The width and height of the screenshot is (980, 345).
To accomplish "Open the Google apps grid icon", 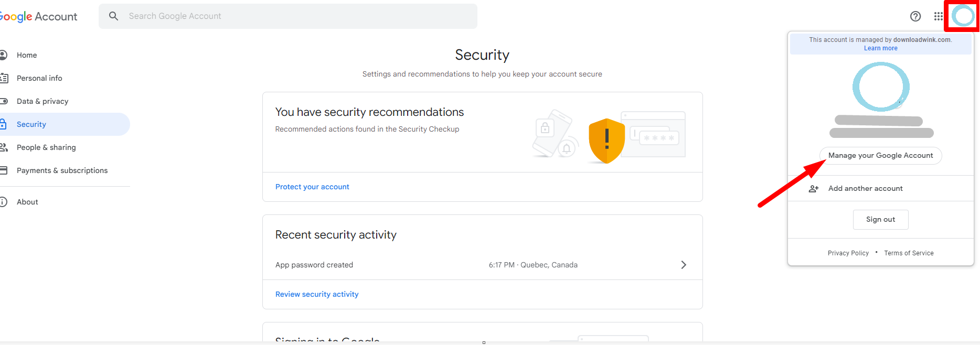I will (939, 16).
